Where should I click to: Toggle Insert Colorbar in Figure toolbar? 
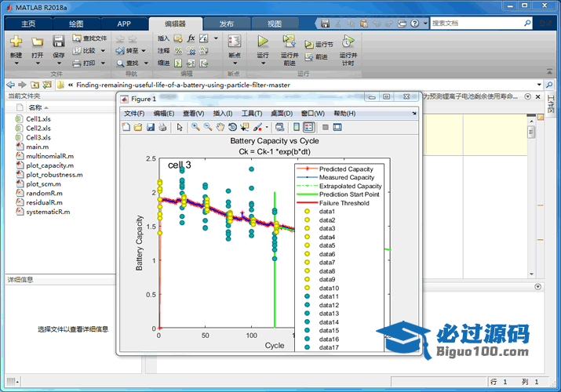tap(297, 127)
